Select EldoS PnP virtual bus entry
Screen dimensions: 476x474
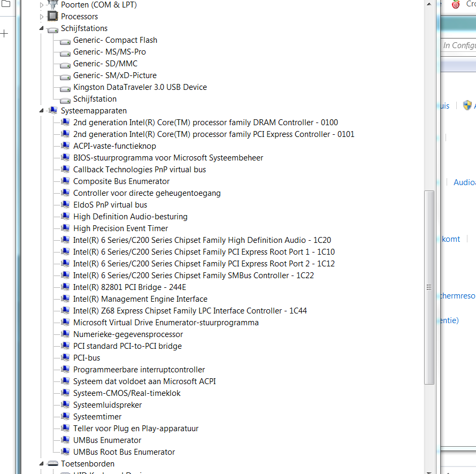coord(110,205)
